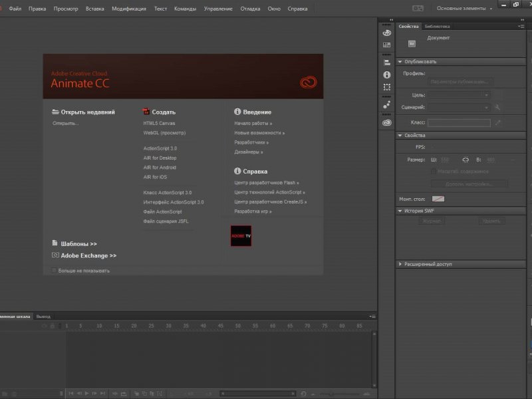
Task: Click the stage color swatch (Монт. стол)
Action: tap(438, 199)
